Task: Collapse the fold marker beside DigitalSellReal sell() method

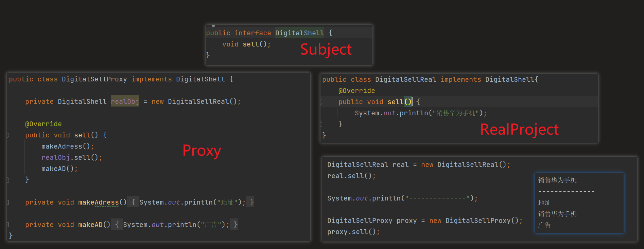Action: coord(321,102)
